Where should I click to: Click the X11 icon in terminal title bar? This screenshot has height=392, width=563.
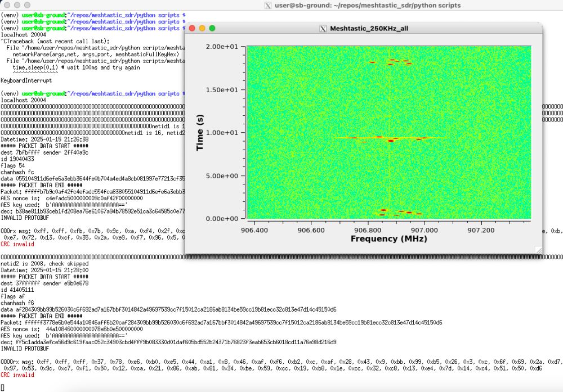[x=268, y=6]
